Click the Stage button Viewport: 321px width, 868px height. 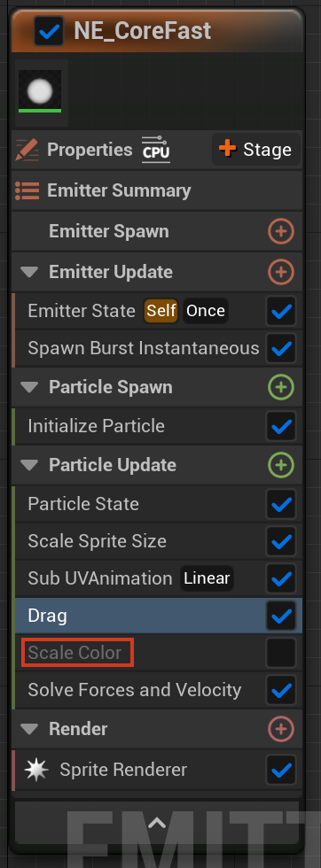tap(256, 150)
